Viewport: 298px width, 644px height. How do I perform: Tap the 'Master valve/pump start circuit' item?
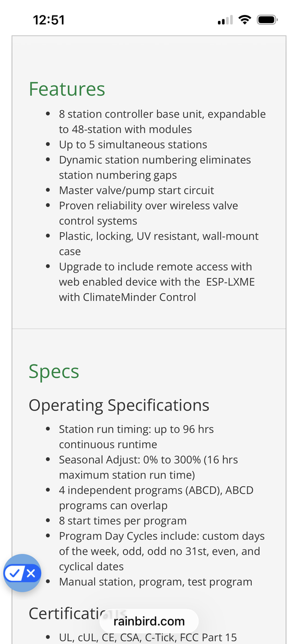coord(136,191)
